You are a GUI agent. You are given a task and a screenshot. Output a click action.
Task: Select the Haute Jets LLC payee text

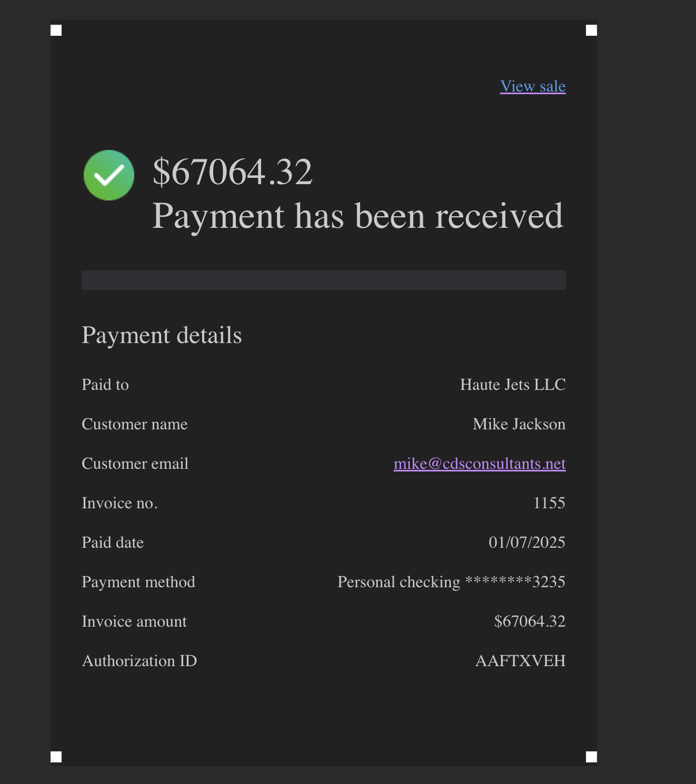coord(513,385)
